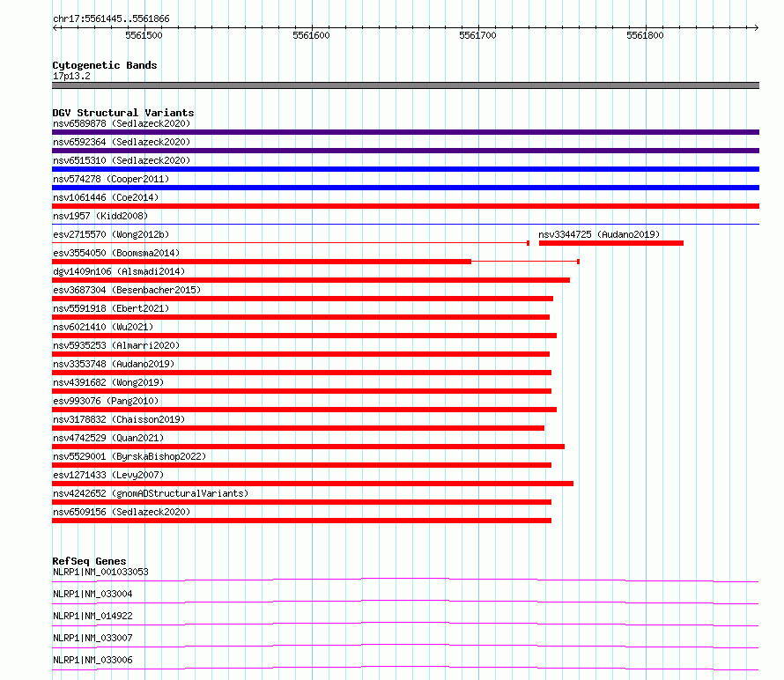Select the dgv1409n106 (Alsmadi2014) label
This screenshot has height=680, width=784.
[x=119, y=271]
